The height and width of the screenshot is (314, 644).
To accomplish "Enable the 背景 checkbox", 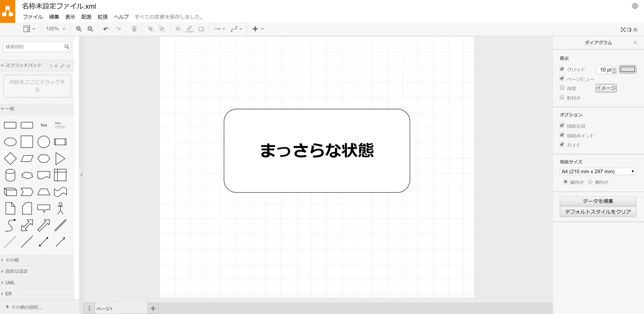I will click(562, 88).
